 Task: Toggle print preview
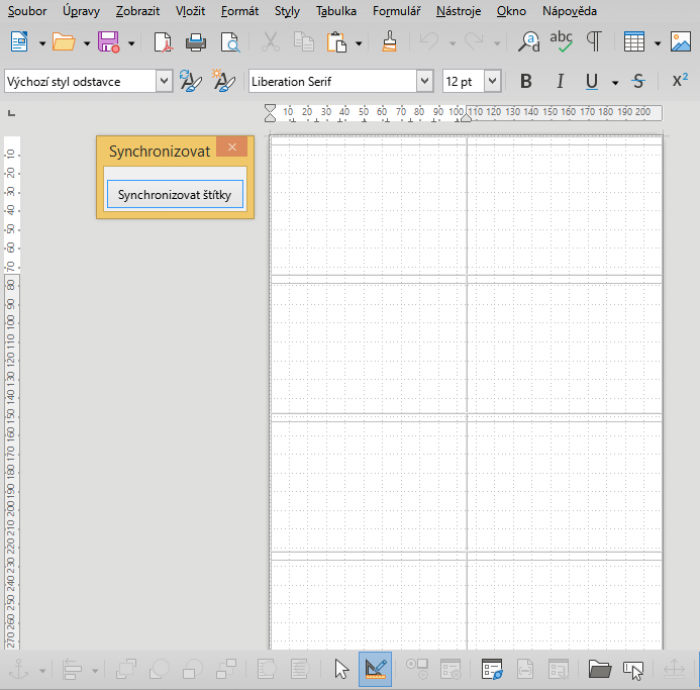tap(230, 42)
